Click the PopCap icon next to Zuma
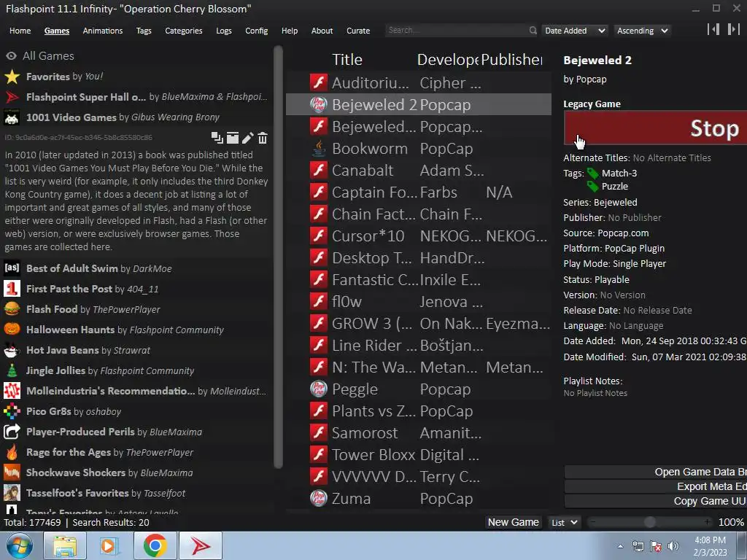Viewport: 747px width, 560px height. [x=319, y=498]
